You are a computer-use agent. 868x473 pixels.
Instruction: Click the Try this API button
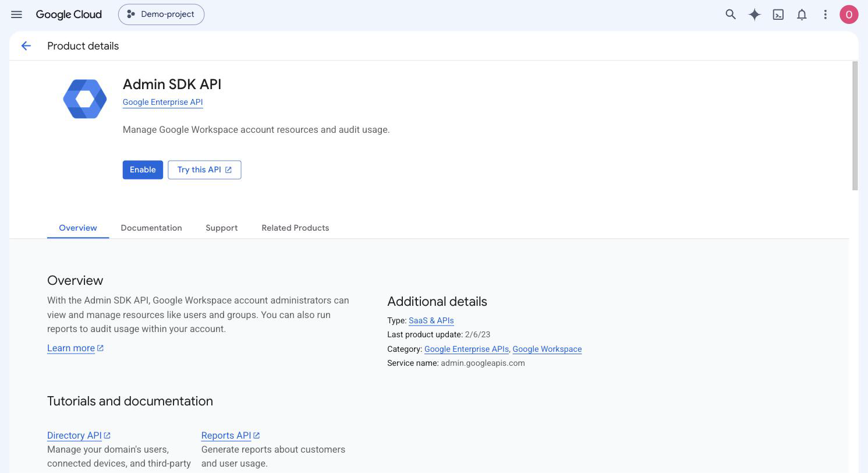point(204,170)
